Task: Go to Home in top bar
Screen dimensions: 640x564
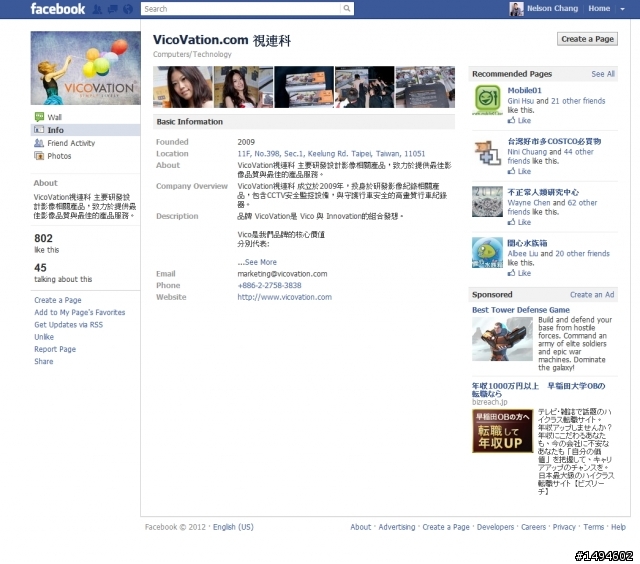Action: coord(599,9)
